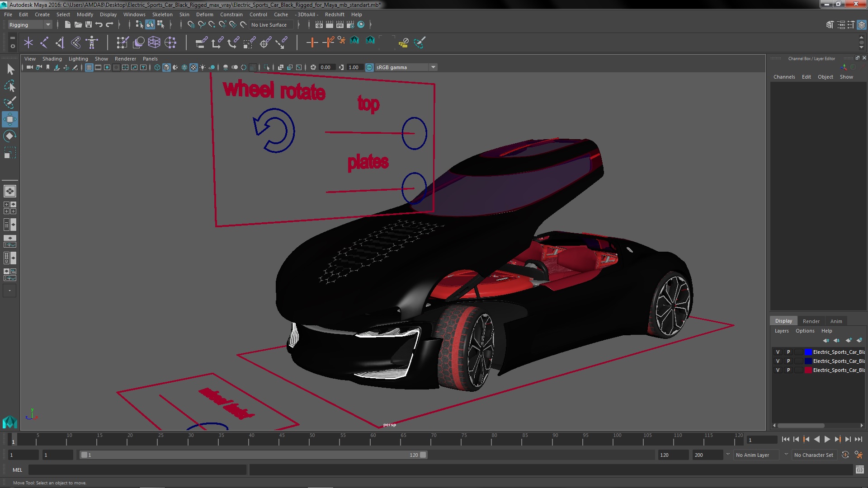Toggle the viewport grid display button
868x488 pixels.
click(x=89, y=67)
